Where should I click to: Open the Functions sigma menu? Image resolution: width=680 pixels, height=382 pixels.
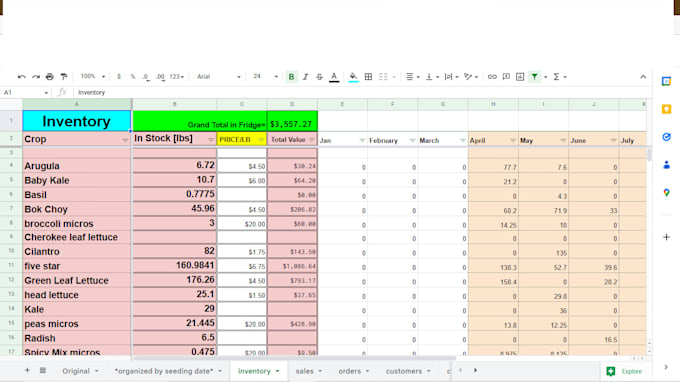tap(559, 77)
